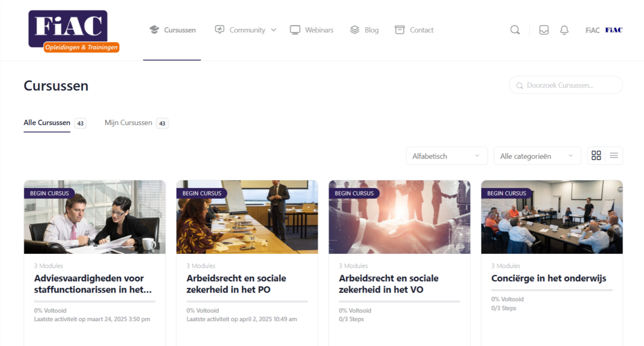Open the inbox messages icon
This screenshot has height=346, width=644.
pos(543,30)
